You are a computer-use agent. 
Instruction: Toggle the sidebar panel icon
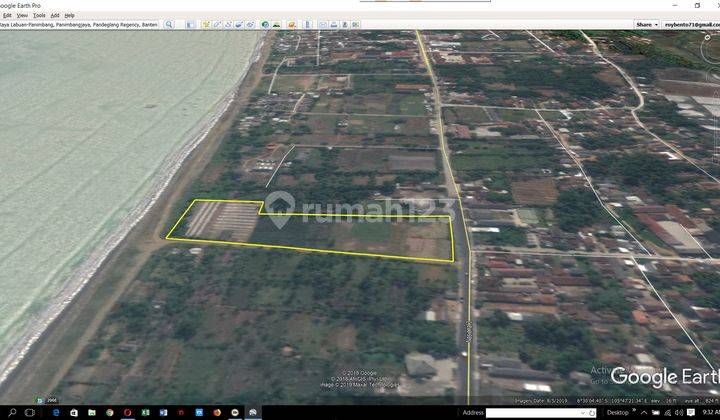190,24
